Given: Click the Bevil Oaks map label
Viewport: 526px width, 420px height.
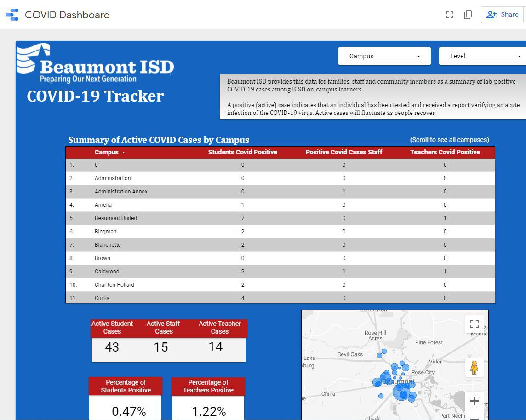Looking at the screenshot, I should [x=350, y=354].
